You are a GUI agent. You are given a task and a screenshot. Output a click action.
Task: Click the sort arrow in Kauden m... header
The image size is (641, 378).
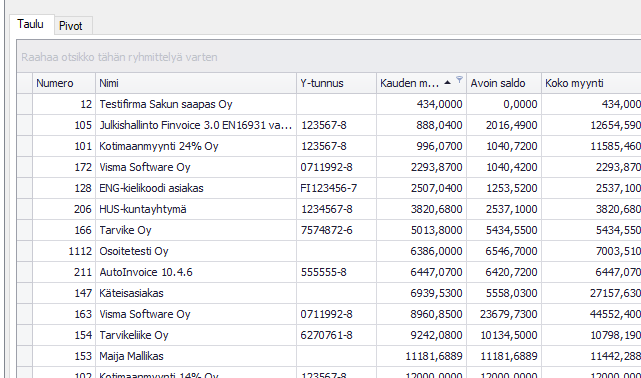click(448, 83)
